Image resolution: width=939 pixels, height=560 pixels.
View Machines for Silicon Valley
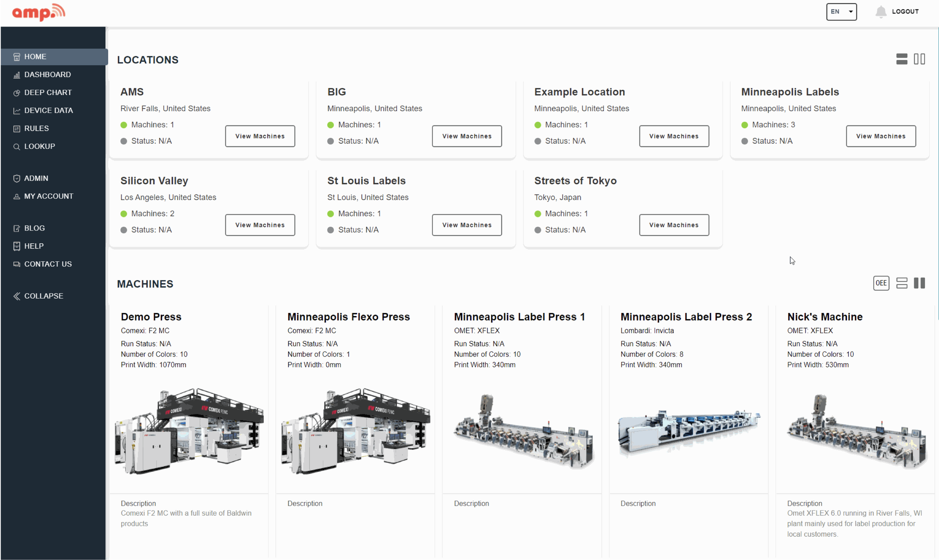(260, 225)
